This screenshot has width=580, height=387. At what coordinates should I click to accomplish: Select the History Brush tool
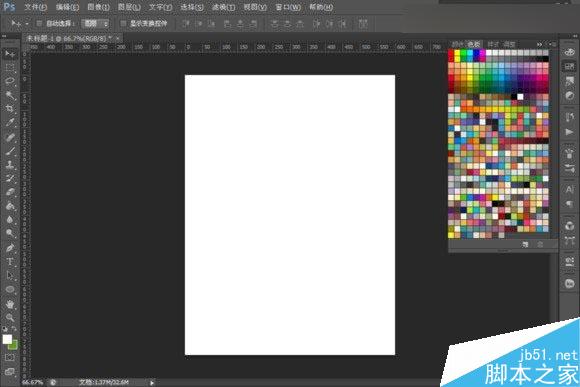10,178
